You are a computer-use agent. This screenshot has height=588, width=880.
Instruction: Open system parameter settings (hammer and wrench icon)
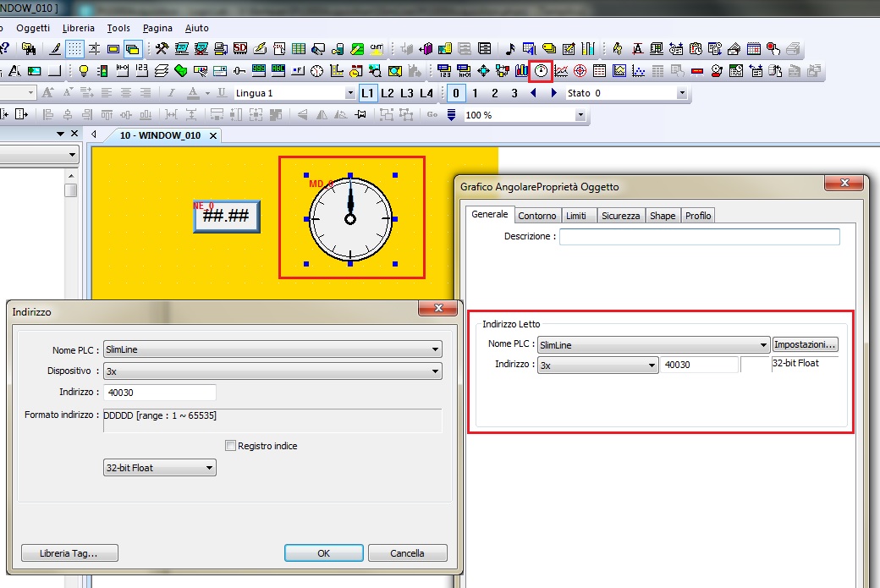tap(162, 49)
